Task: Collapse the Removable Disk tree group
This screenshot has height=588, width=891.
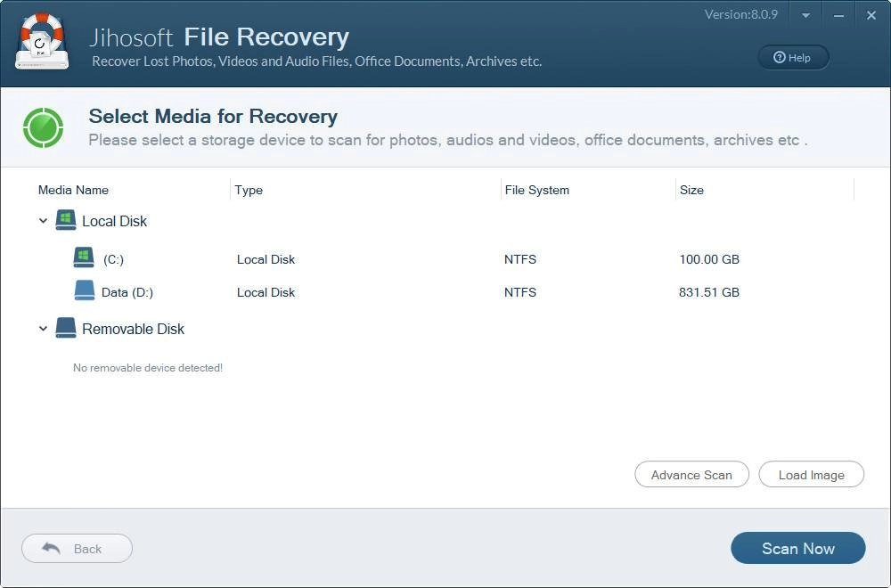Action: click(x=43, y=329)
